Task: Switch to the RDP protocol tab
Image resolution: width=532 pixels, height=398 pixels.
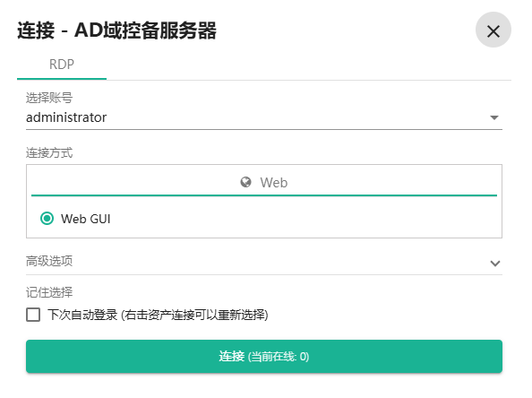Action: 62,65
